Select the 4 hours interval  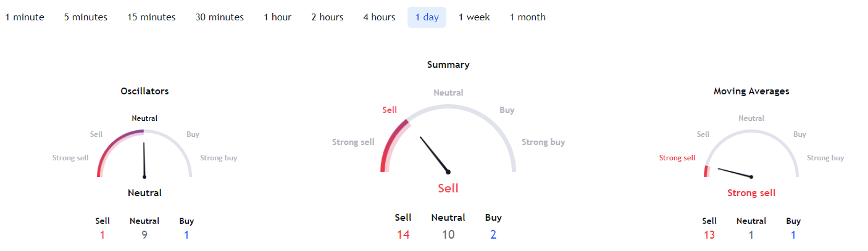coord(379,17)
